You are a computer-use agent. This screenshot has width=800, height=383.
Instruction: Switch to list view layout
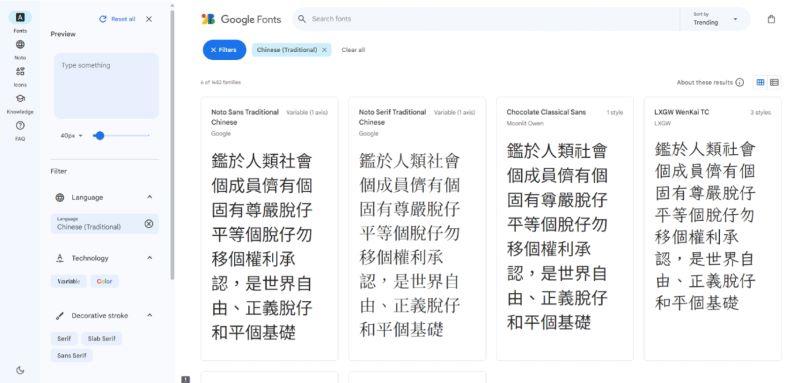point(774,82)
